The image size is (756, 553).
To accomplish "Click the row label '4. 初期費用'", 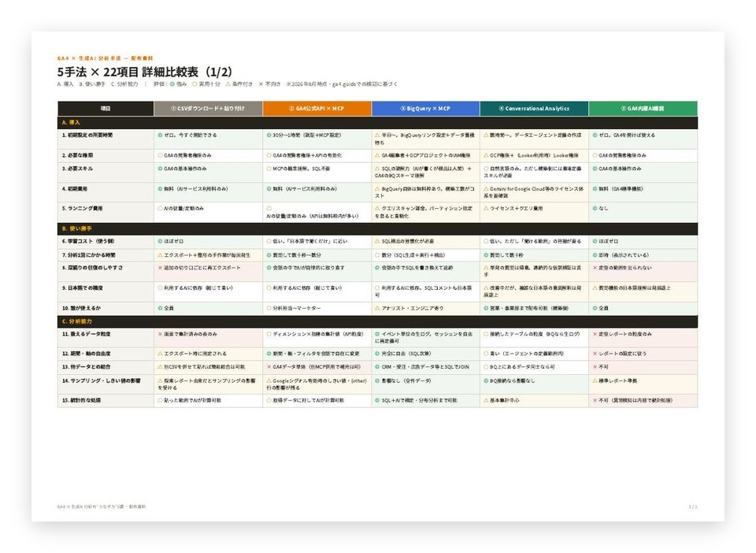I will (75, 189).
